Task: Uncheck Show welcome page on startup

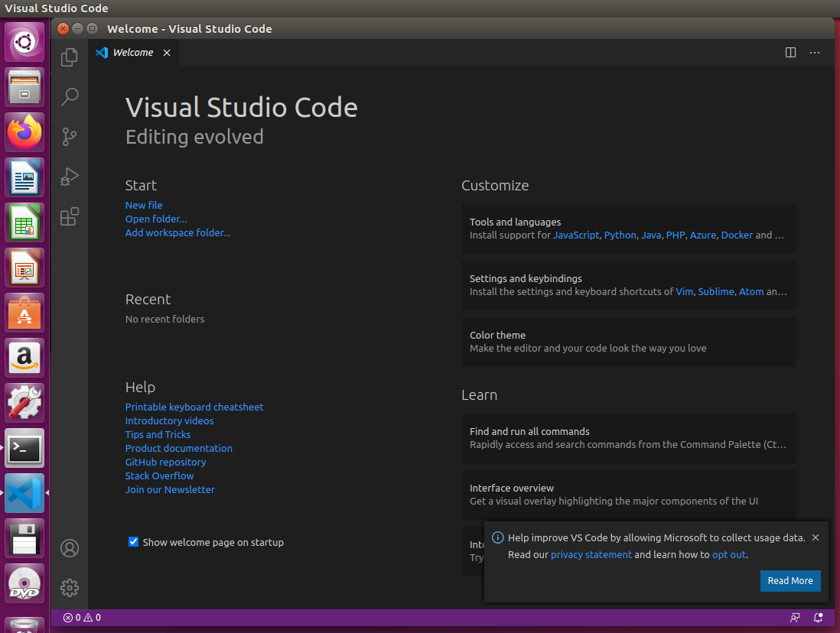Action: (x=134, y=542)
